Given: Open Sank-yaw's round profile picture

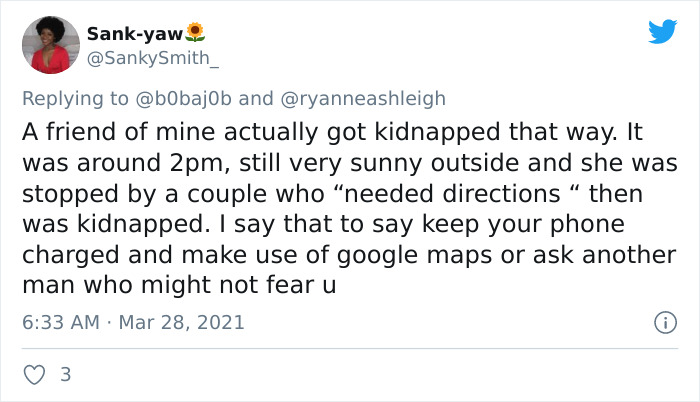Looking at the screenshot, I should pyautogui.click(x=51, y=45).
